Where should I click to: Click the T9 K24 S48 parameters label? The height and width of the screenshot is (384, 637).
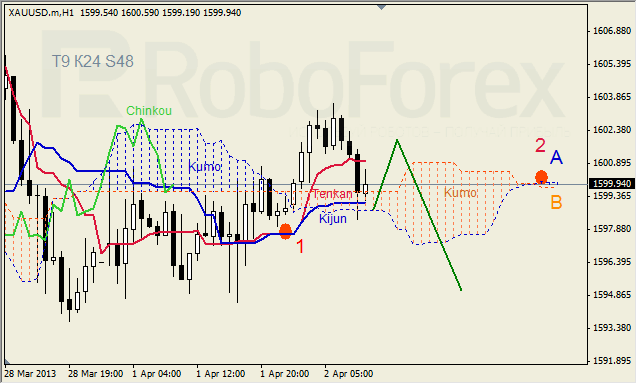pyautogui.click(x=93, y=61)
